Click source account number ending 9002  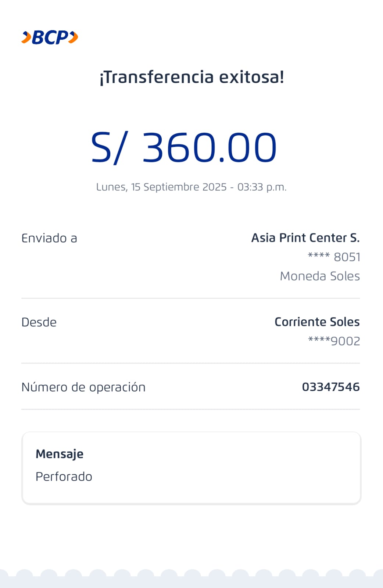[x=334, y=341]
